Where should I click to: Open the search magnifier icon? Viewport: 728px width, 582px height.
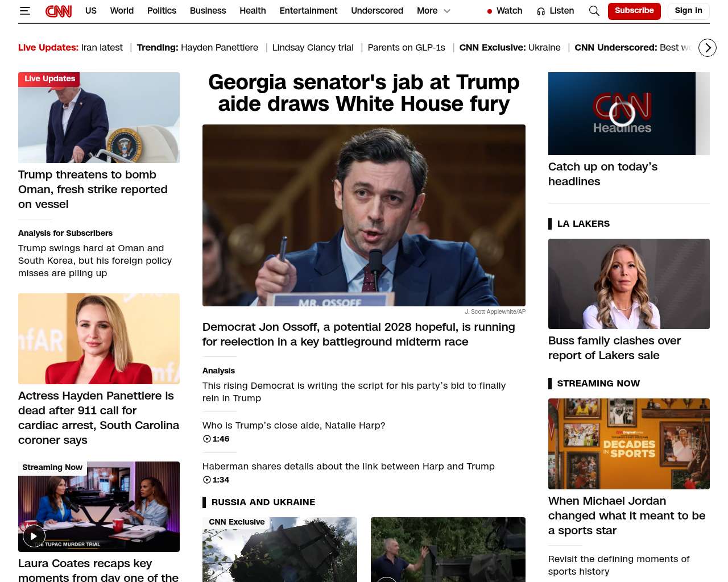594,11
